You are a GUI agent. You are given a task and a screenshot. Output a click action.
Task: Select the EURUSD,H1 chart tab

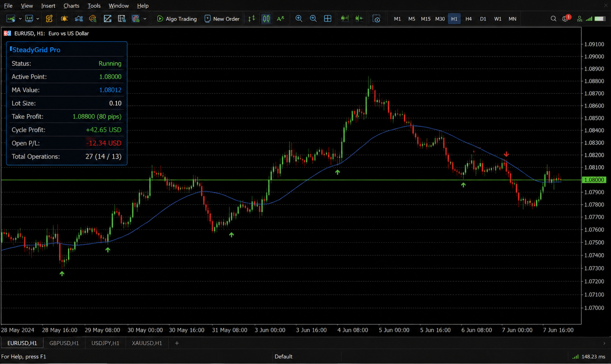point(22,343)
